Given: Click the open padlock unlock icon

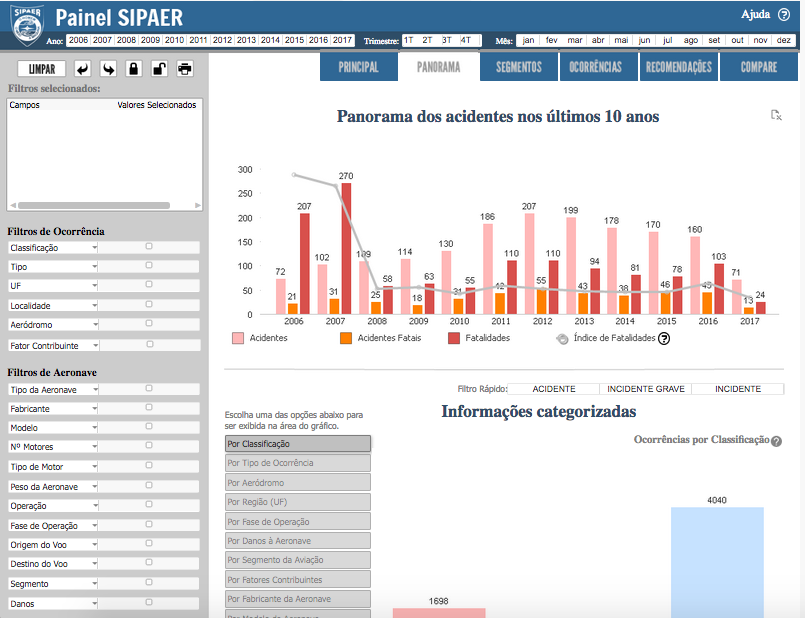Looking at the screenshot, I should click(x=158, y=69).
